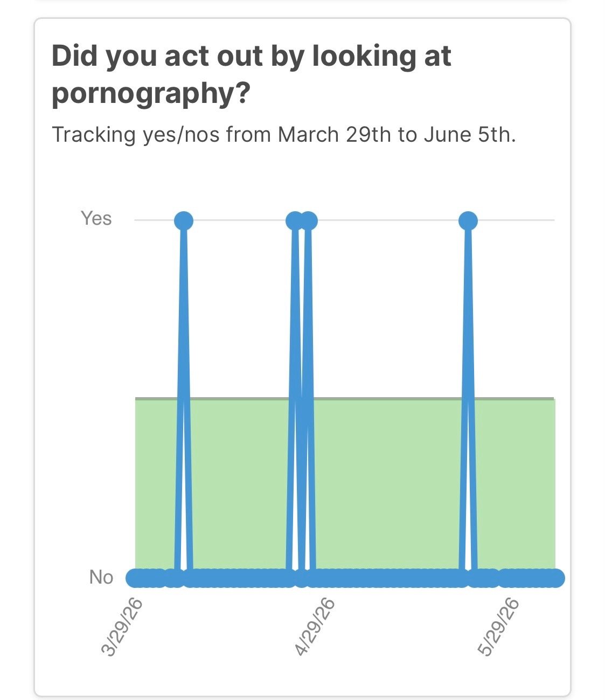
Task: Select the subtitle Tracking yes/nos date range text
Action: click(284, 134)
